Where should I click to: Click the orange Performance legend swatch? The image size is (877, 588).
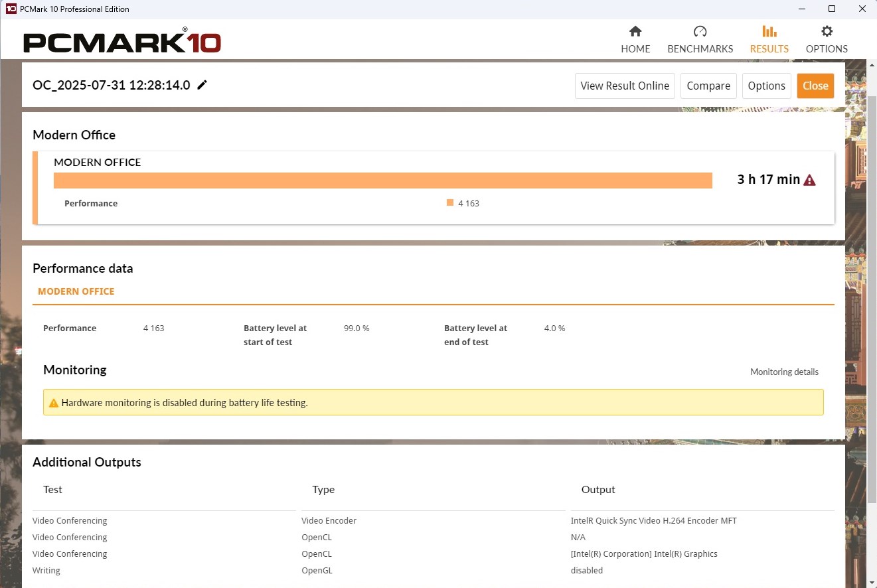[x=450, y=203]
